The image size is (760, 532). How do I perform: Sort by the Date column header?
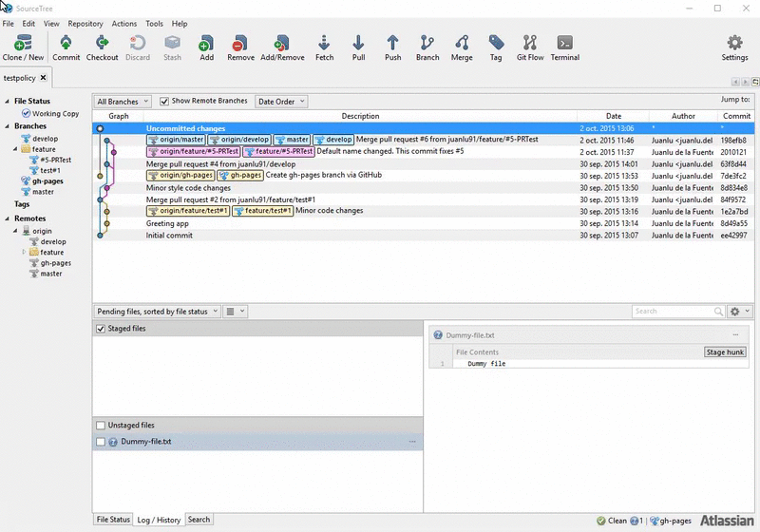(613, 116)
